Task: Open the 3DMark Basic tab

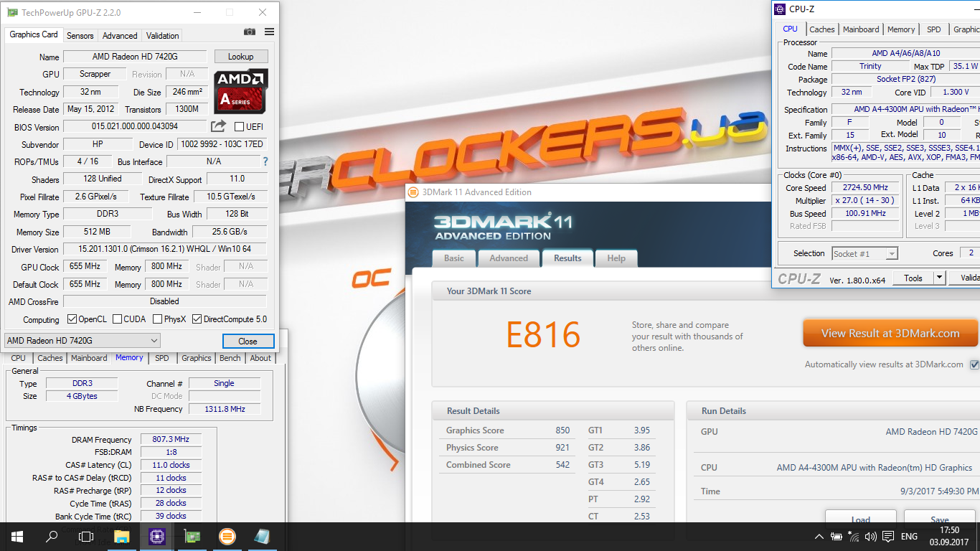Action: click(x=454, y=258)
